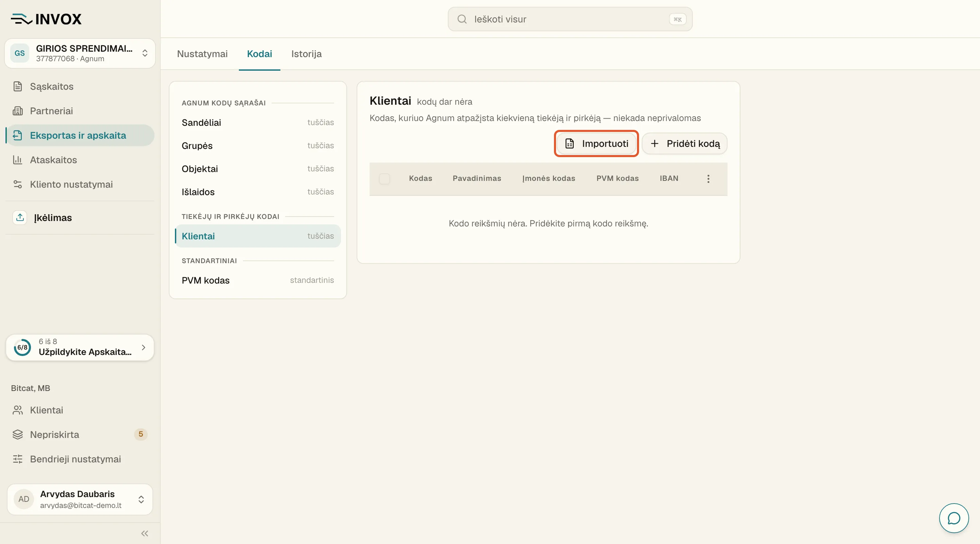
Task: Open Sąskaitos invoices icon in sidebar
Action: pyautogui.click(x=17, y=86)
